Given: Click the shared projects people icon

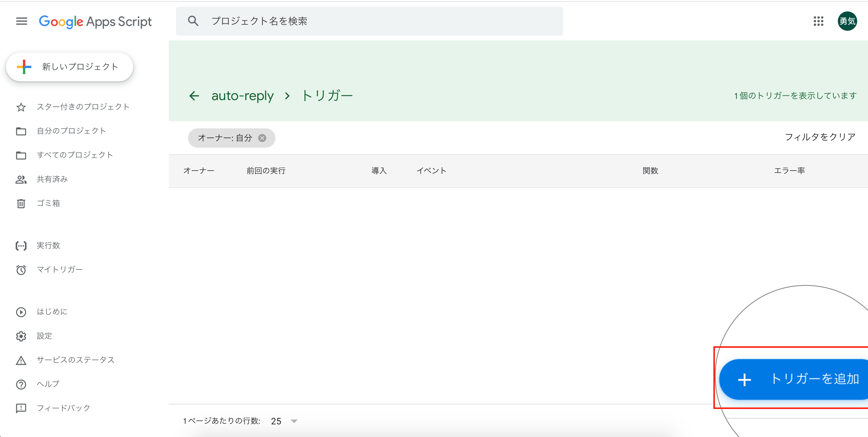Looking at the screenshot, I should pos(21,179).
